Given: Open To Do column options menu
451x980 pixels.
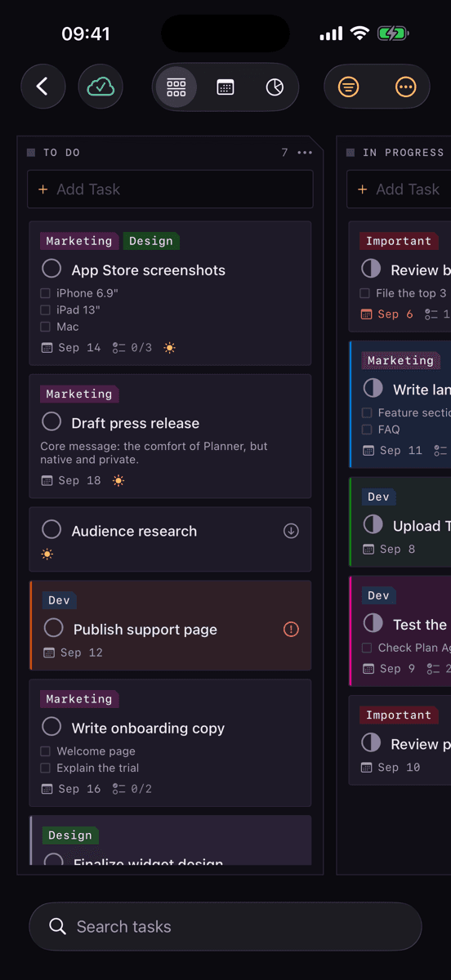Looking at the screenshot, I should (x=305, y=153).
